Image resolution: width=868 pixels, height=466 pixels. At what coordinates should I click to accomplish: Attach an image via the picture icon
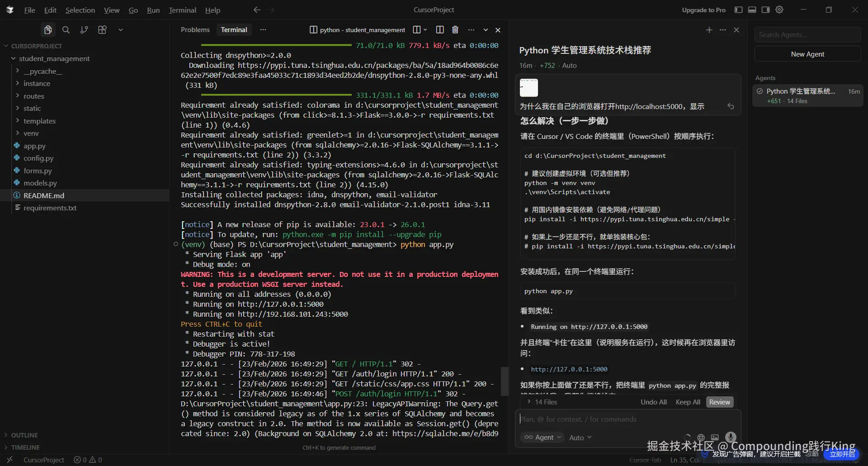(x=715, y=437)
